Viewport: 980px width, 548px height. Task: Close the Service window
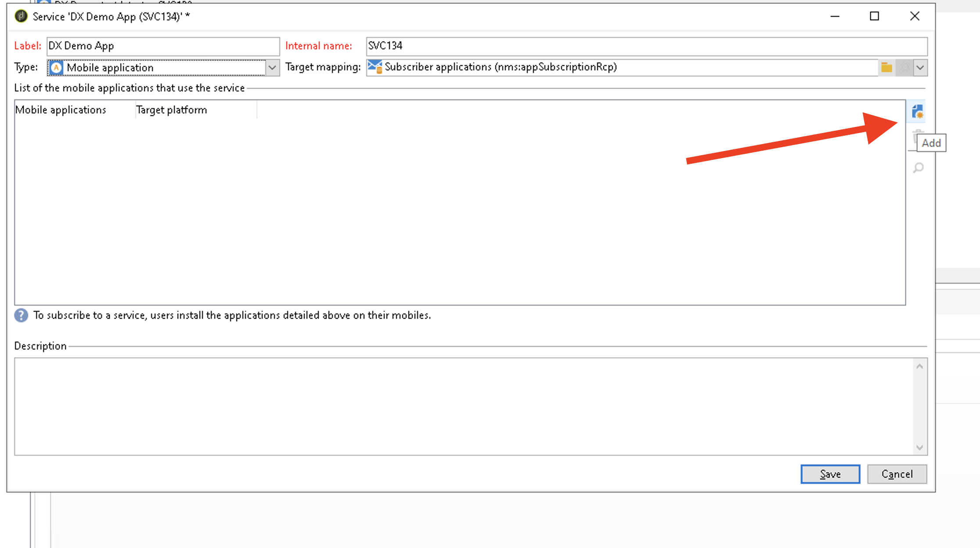pos(915,16)
